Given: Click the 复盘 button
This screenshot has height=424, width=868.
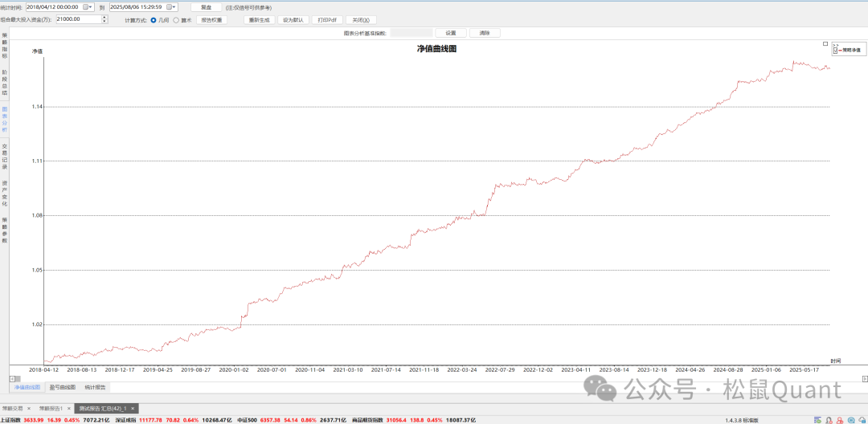Looking at the screenshot, I should [206, 6].
